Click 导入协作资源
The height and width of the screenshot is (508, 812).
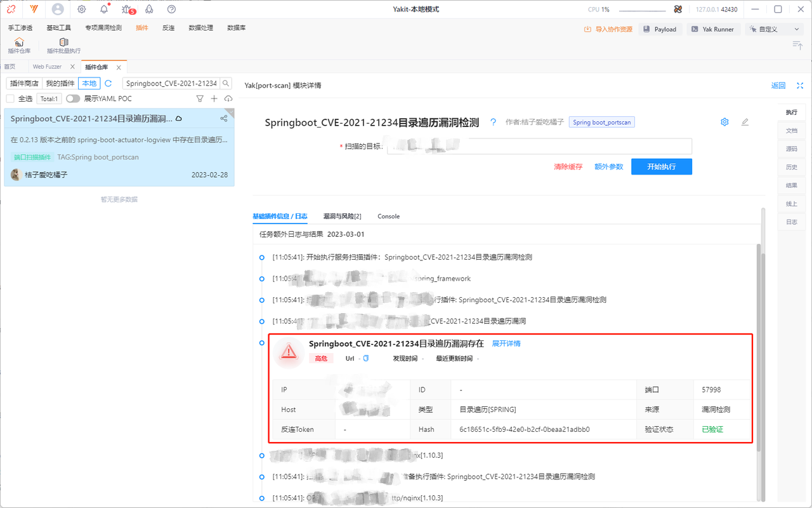[608, 29]
